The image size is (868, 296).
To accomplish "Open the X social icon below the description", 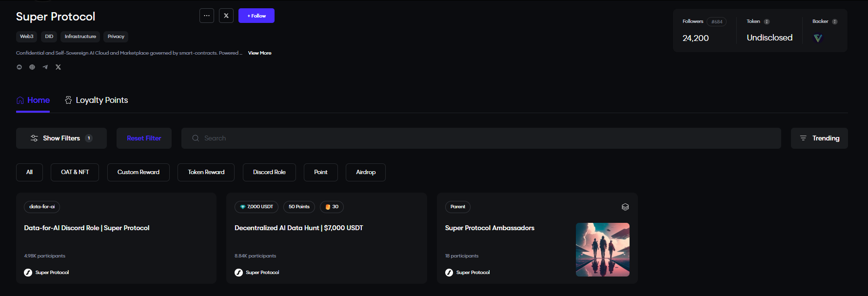I will tap(58, 67).
